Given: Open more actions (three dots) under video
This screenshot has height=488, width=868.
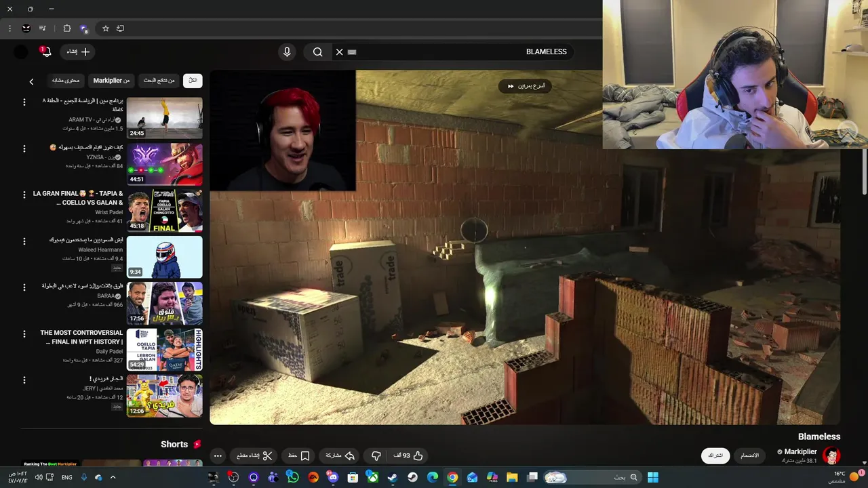Looking at the screenshot, I should click(x=218, y=456).
